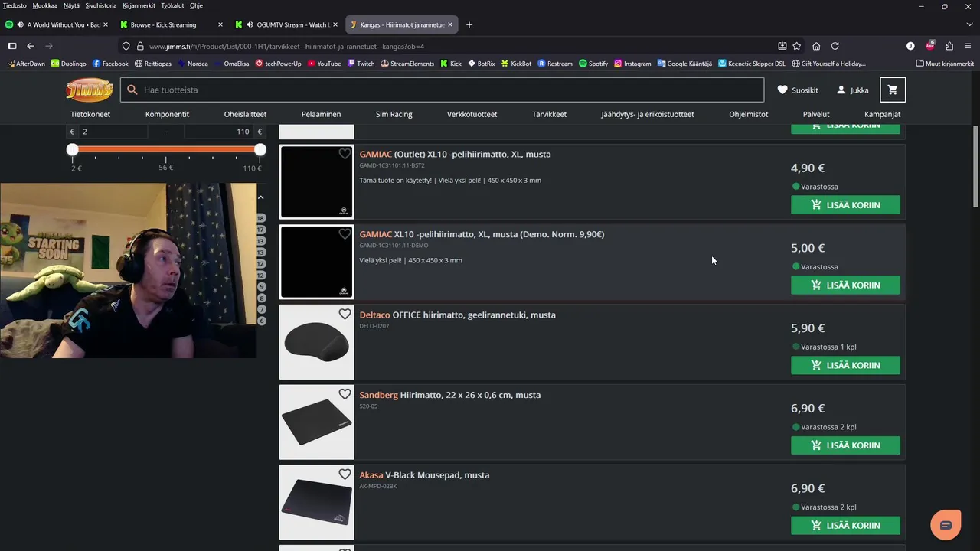Viewport: 980px width, 551px height.
Task: Click the Jimm's logo
Action: point(90,90)
